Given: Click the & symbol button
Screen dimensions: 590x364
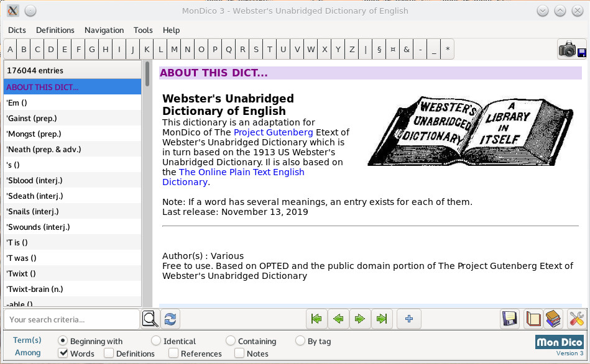Looking at the screenshot, I should tap(407, 49).
